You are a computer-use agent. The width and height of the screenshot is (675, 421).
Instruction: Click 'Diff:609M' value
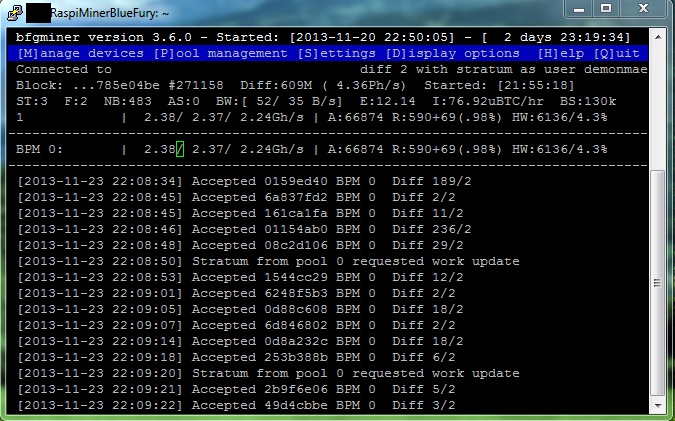tap(276, 85)
